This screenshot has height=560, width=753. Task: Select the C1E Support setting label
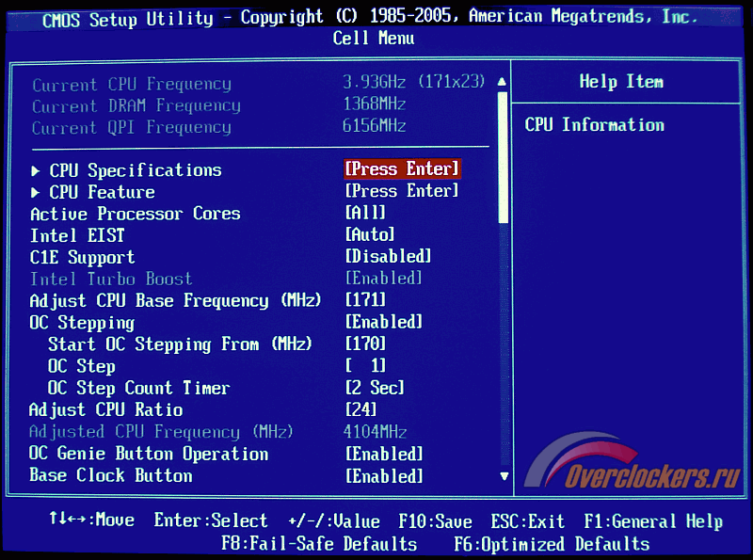[82, 258]
